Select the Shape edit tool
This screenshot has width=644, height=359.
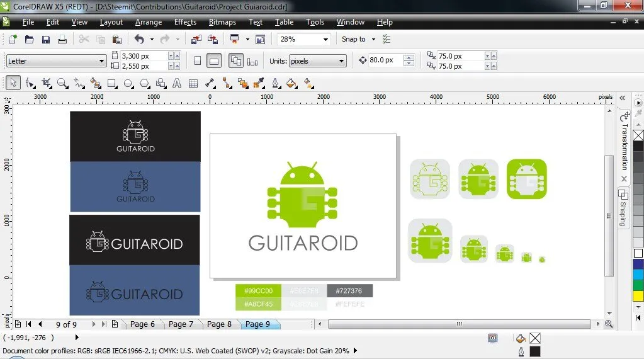(30, 83)
